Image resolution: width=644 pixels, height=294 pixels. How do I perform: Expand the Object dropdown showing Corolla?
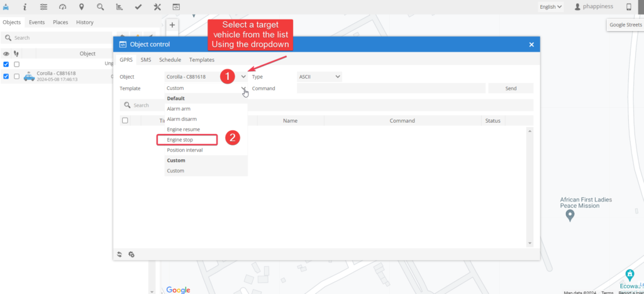click(243, 77)
